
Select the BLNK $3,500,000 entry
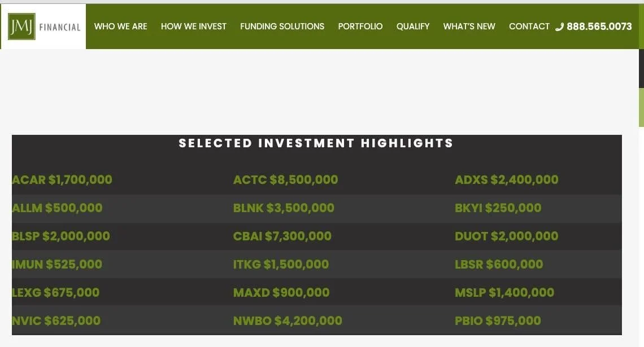pos(284,208)
